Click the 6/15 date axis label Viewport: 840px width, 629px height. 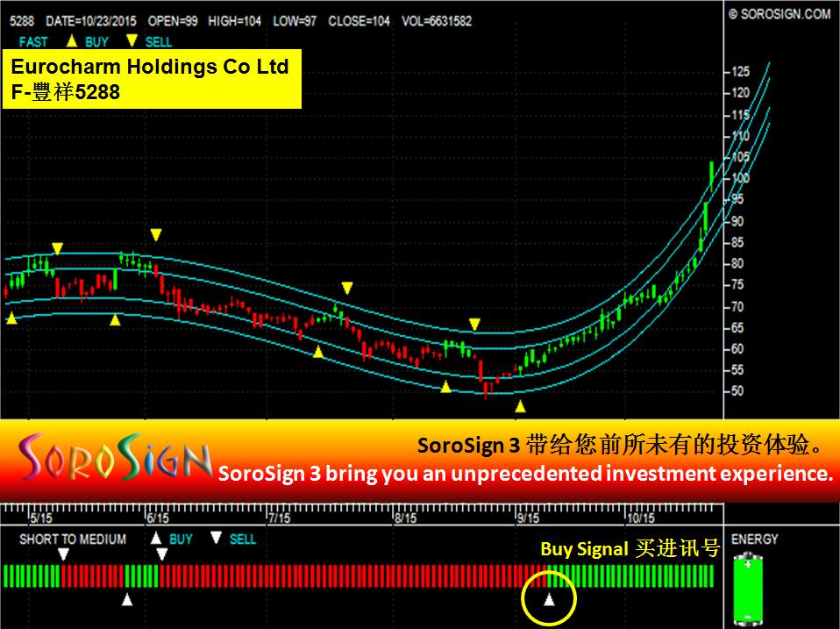point(158,518)
